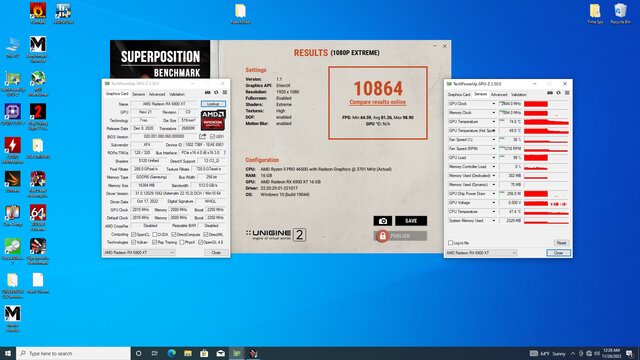
Task: Click refresh icon in Sensors GPU-Z window
Action: [558, 93]
